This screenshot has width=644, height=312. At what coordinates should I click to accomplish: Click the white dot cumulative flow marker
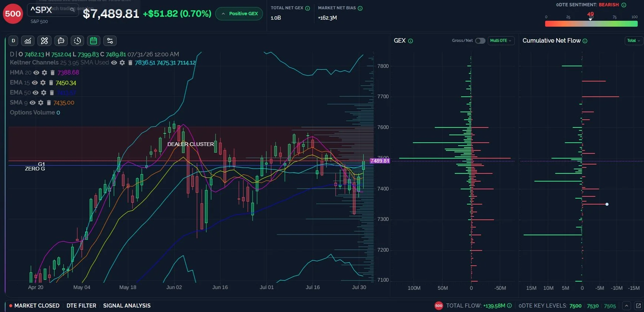607,204
